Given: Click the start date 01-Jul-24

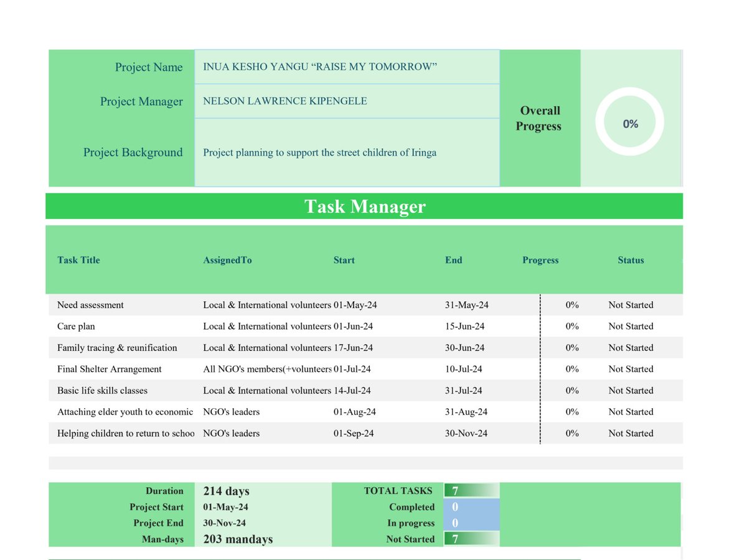Looking at the screenshot, I should click(352, 369).
